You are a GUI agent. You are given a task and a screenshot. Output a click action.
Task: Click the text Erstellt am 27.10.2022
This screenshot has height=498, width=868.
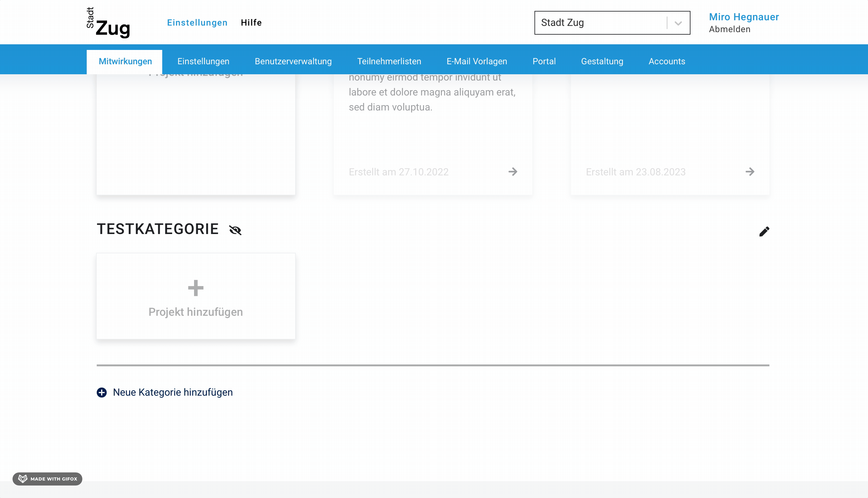click(398, 172)
